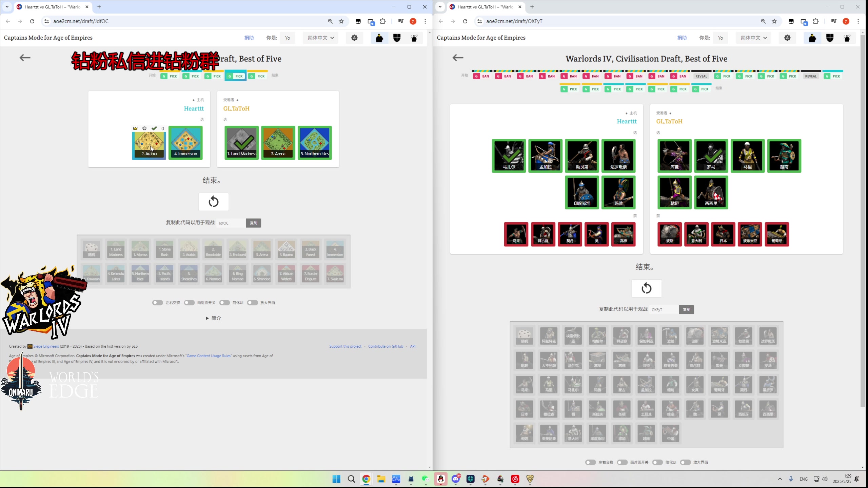Click the replay draft icon in left window
This screenshot has width=868, height=488.
click(214, 202)
